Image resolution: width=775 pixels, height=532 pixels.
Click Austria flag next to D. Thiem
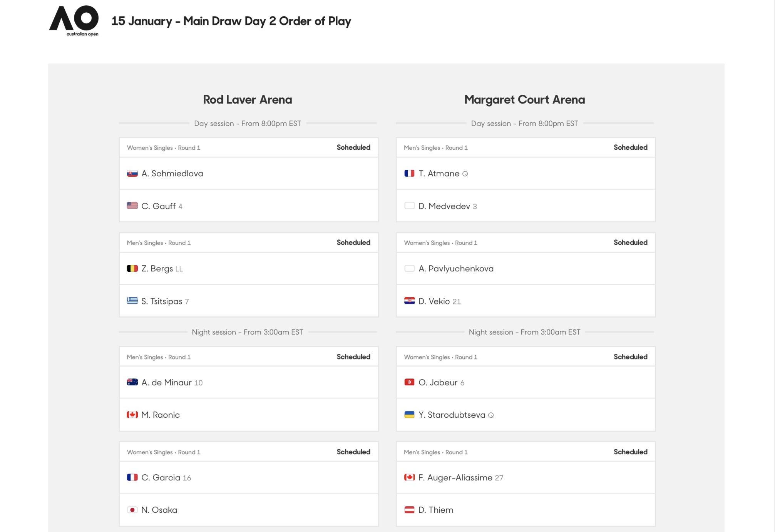tap(409, 510)
